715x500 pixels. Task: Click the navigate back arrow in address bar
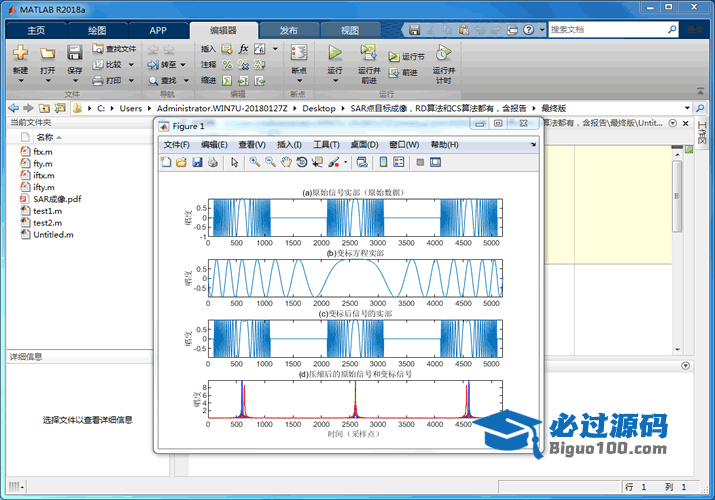point(14,108)
